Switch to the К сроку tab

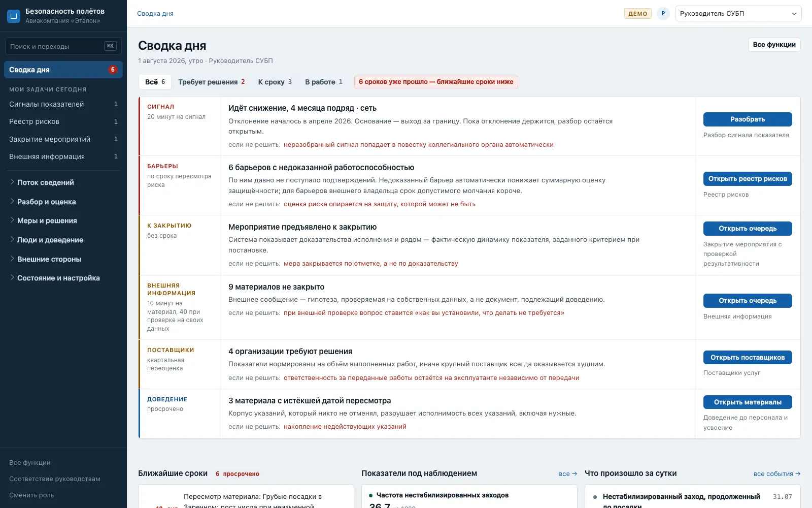pos(275,82)
